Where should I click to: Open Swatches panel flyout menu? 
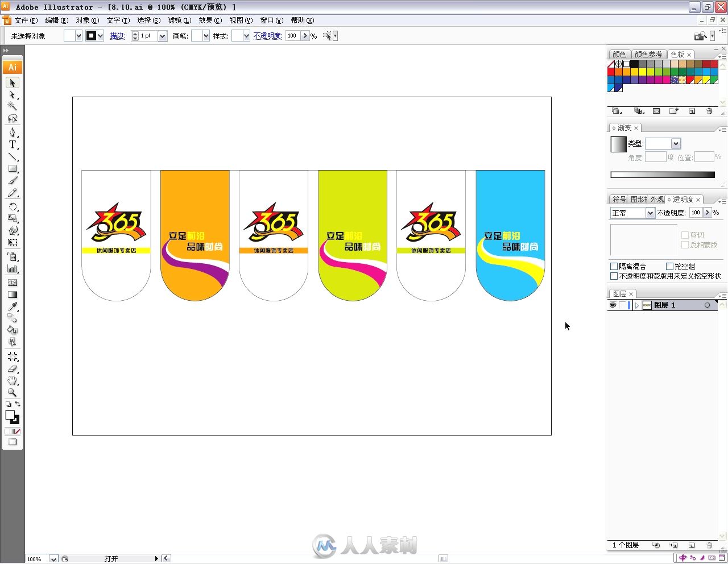pyautogui.click(x=723, y=57)
